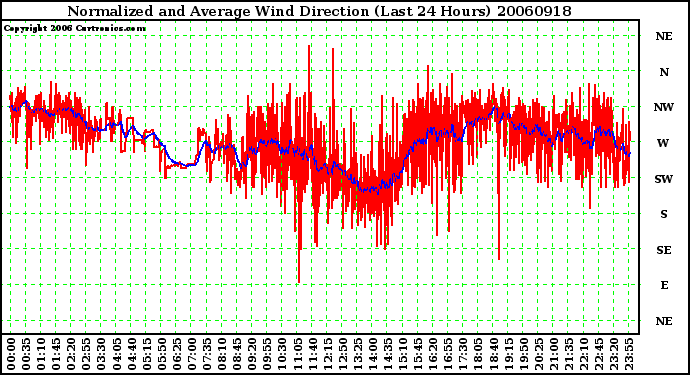Click the 17:30 time axis label
This screenshot has height=375, width=690.
(462, 354)
